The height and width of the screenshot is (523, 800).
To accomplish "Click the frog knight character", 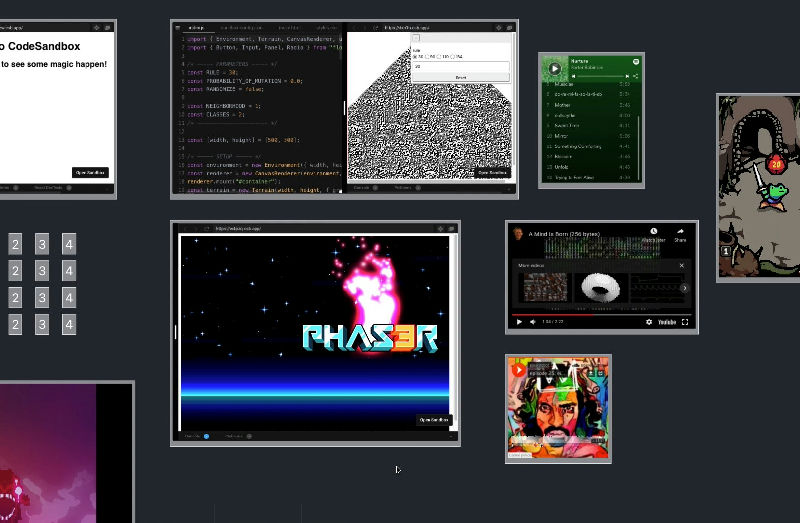I will pos(774,195).
